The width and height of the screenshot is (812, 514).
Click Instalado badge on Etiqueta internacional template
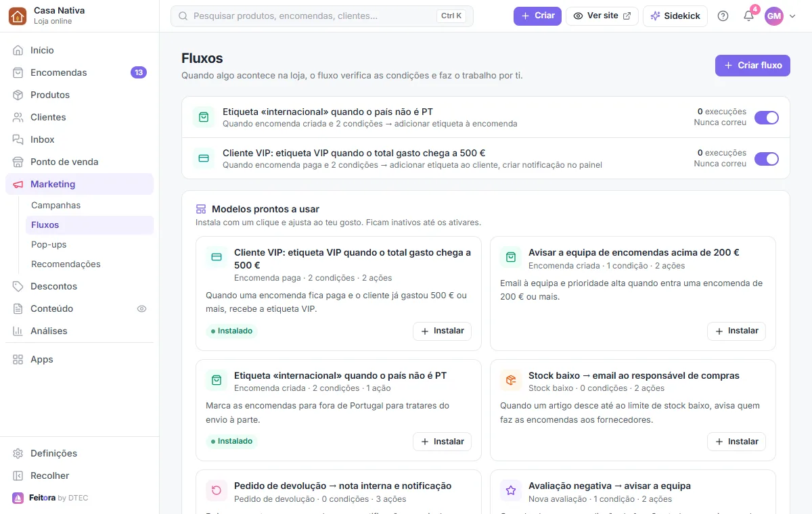(x=231, y=442)
